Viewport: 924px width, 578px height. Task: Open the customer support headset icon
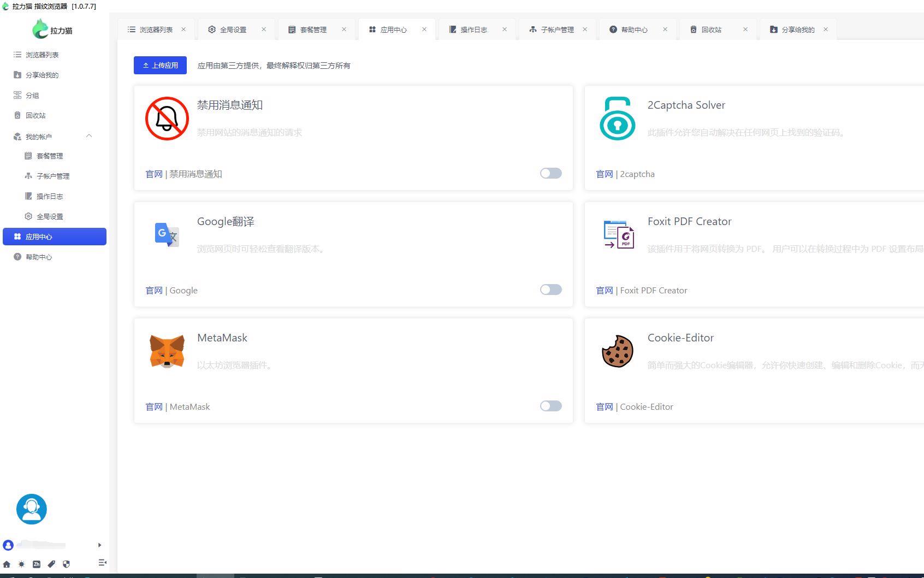coord(32,509)
